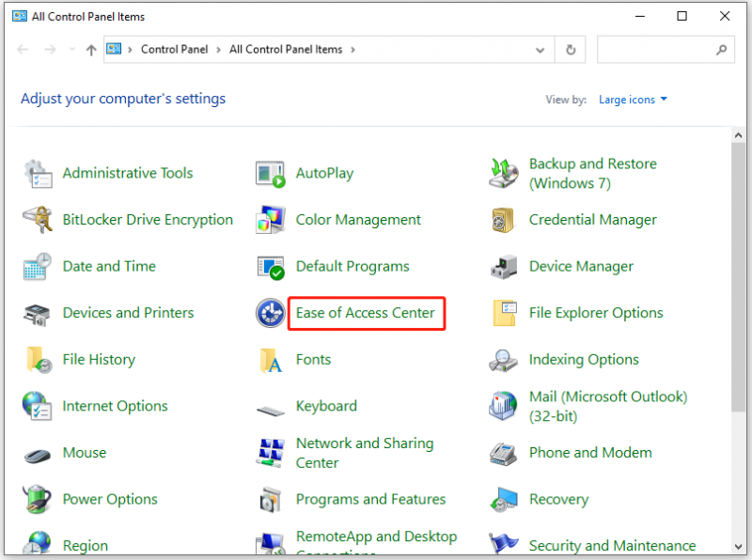
Task: Open the Indexing Options magnifier icon
Action: pyautogui.click(x=504, y=360)
